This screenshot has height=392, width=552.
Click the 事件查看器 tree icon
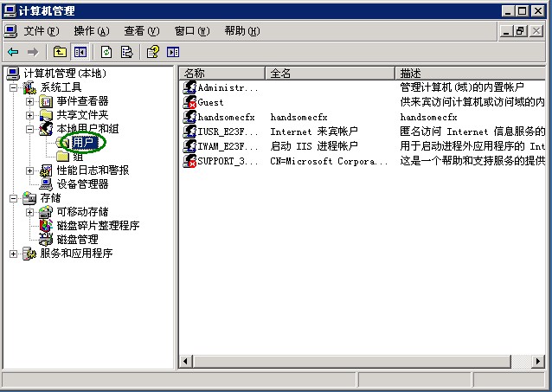coord(46,102)
